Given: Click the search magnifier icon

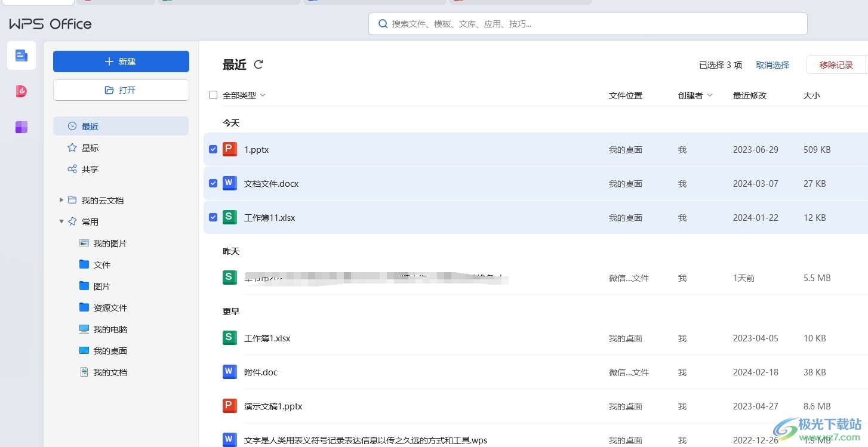Looking at the screenshot, I should pyautogui.click(x=383, y=24).
